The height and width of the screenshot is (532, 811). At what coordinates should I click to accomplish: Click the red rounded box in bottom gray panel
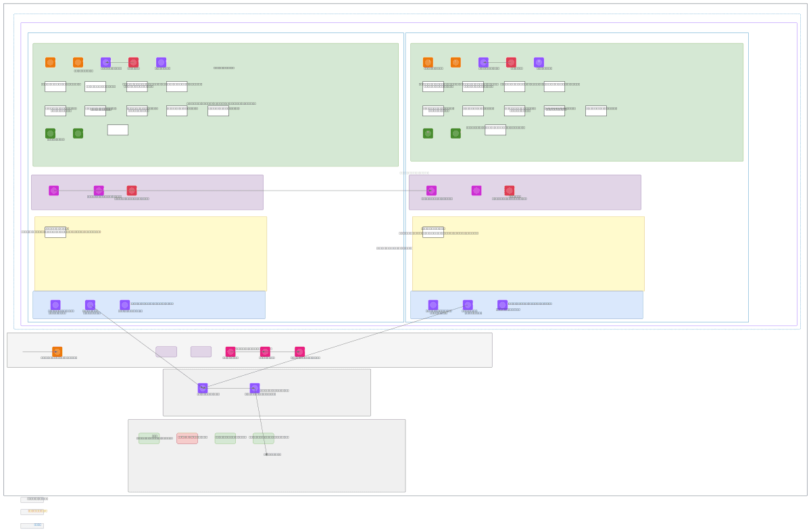(x=187, y=438)
